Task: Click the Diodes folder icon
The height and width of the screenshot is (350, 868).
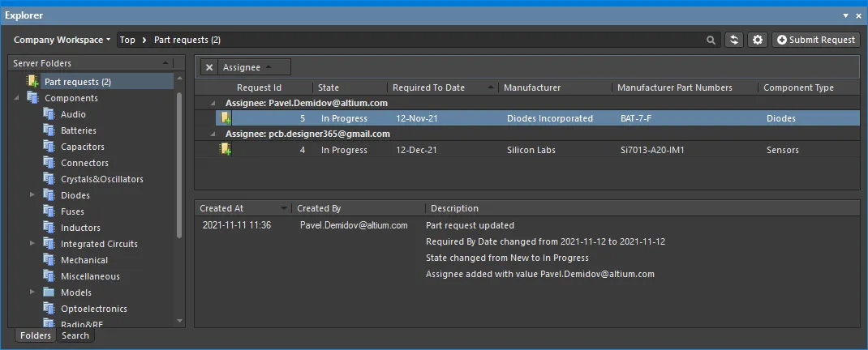Action: point(49,195)
